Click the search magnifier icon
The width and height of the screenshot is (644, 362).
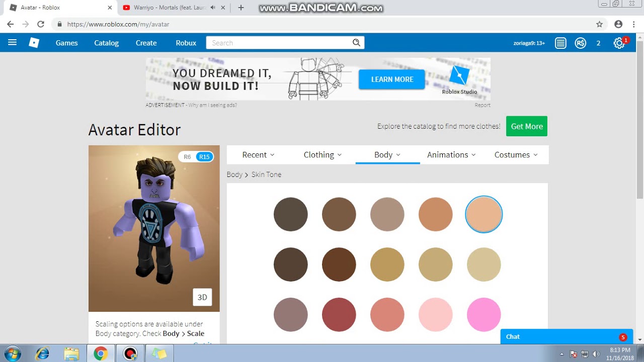[356, 43]
